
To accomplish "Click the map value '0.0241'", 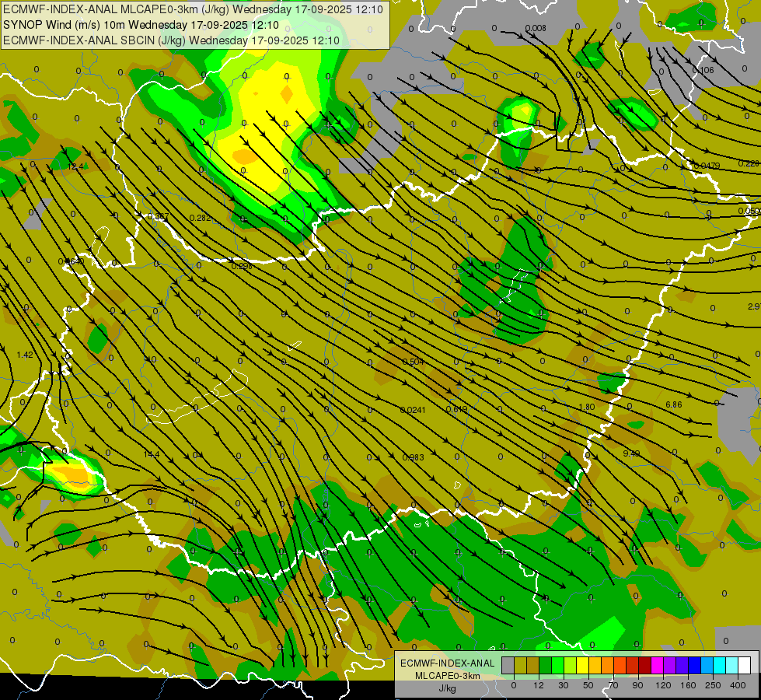I will click(x=413, y=410).
